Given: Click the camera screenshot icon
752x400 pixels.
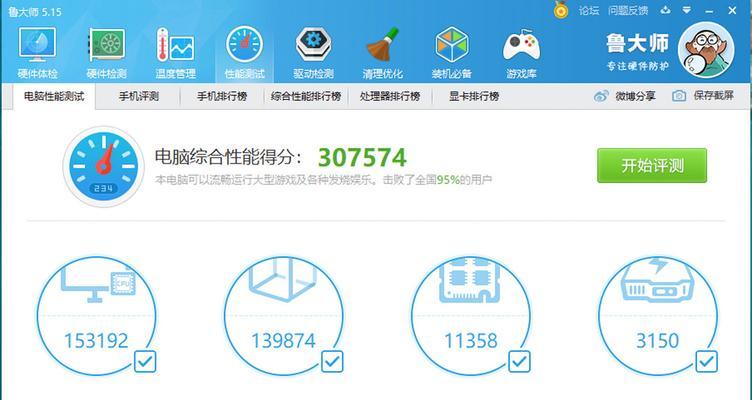Looking at the screenshot, I should tap(679, 96).
